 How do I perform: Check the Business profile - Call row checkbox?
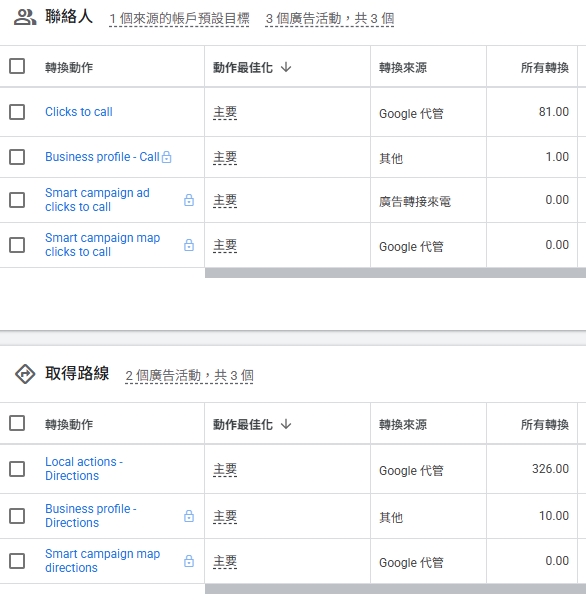17,157
